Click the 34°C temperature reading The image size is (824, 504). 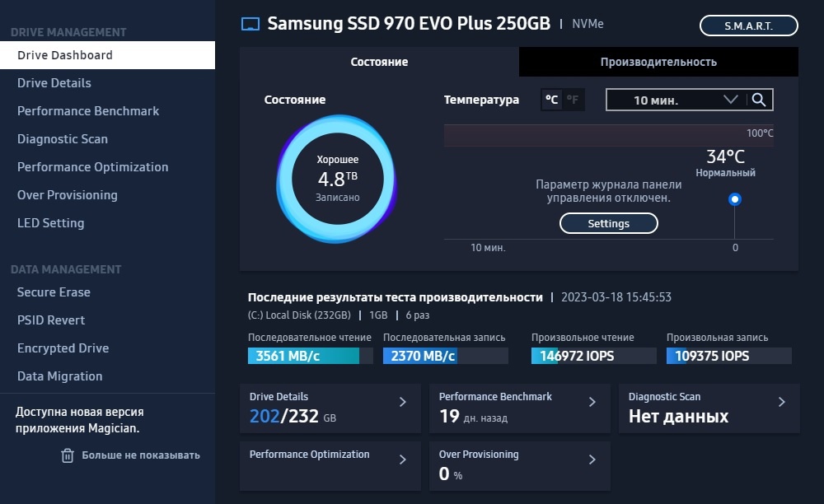725,156
